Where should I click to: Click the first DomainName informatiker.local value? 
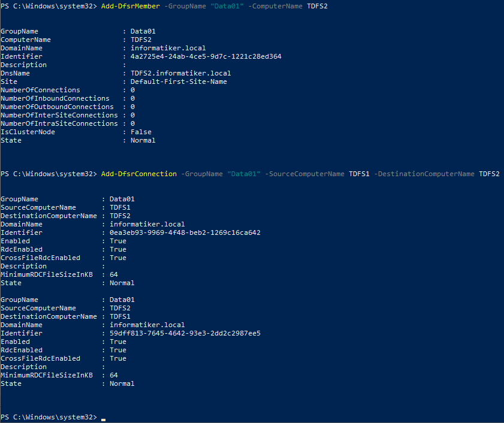point(168,48)
